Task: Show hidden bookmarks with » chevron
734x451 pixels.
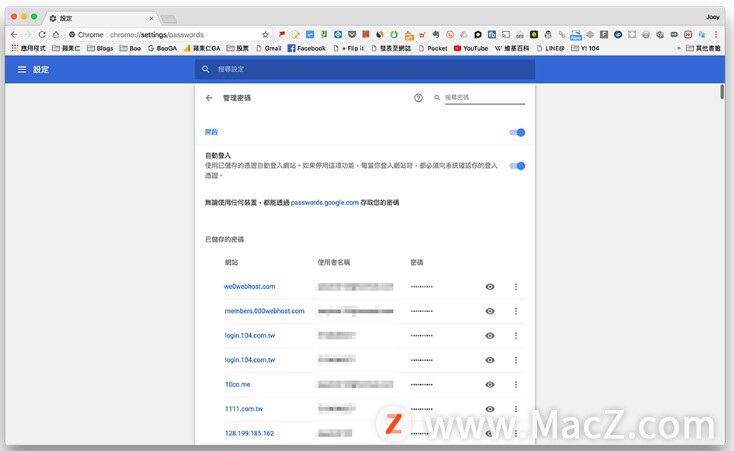Action: [679, 48]
